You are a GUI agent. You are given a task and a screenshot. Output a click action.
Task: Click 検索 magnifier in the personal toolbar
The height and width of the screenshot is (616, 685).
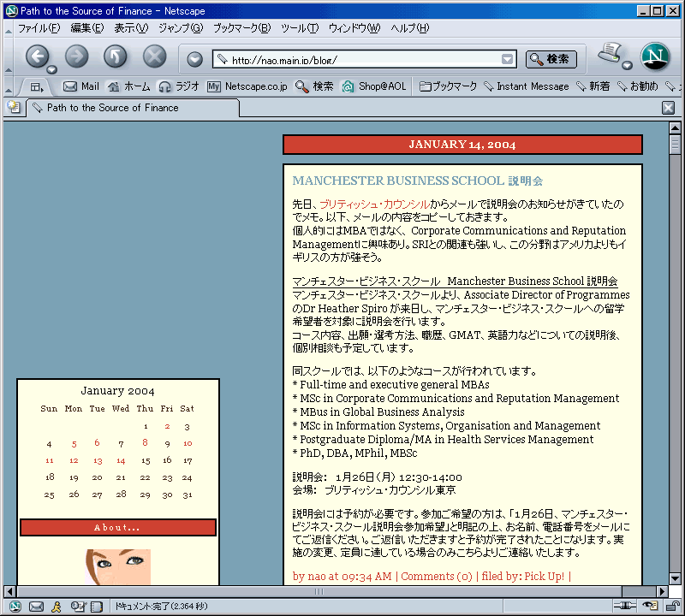pyautogui.click(x=314, y=86)
